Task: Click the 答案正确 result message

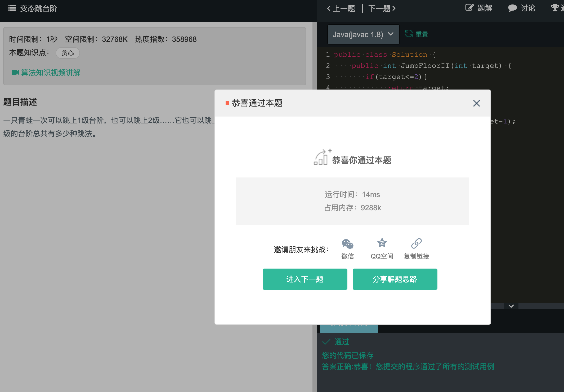Action: click(408, 367)
